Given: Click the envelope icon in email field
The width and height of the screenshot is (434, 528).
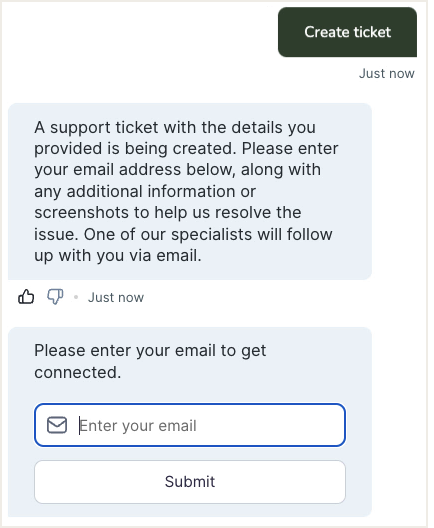Looking at the screenshot, I should [57, 425].
